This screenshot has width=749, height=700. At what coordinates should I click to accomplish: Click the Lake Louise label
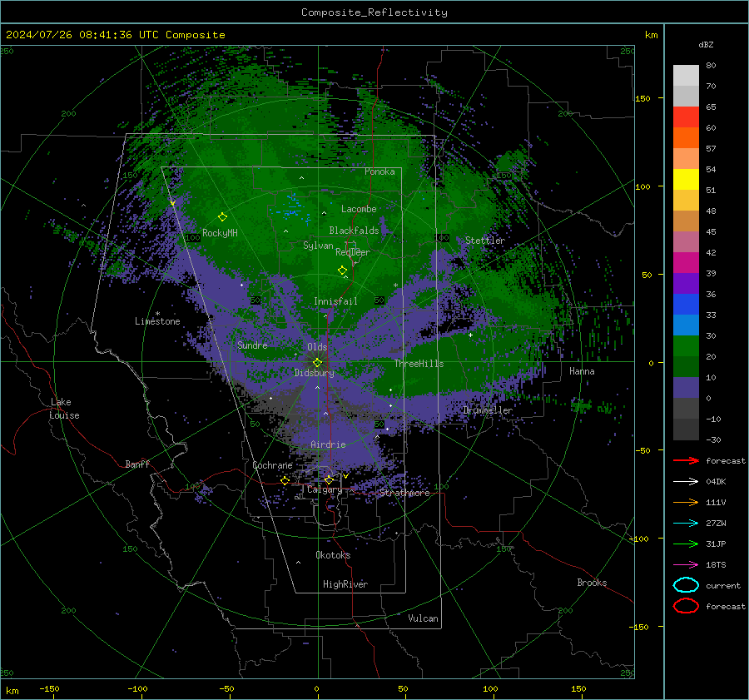(64, 409)
